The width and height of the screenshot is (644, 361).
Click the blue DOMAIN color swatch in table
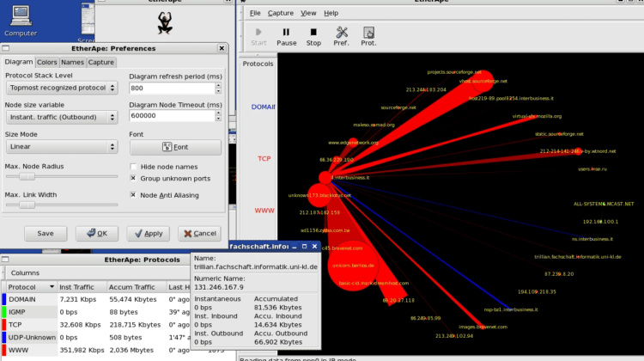tap(4, 299)
